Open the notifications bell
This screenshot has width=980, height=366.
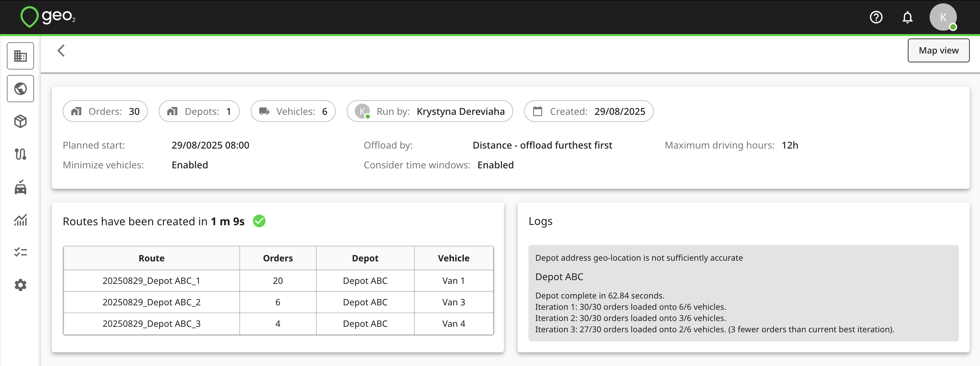[x=907, y=17]
